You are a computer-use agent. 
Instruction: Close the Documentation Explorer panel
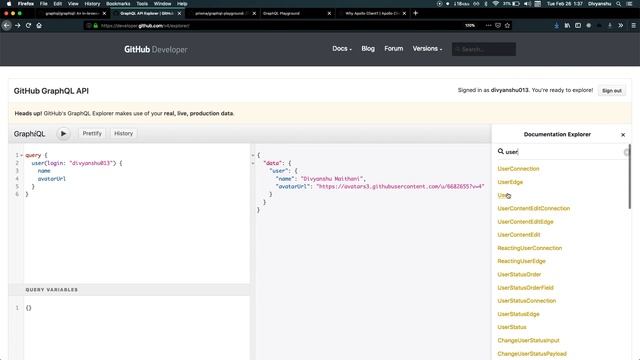pyautogui.click(x=623, y=135)
